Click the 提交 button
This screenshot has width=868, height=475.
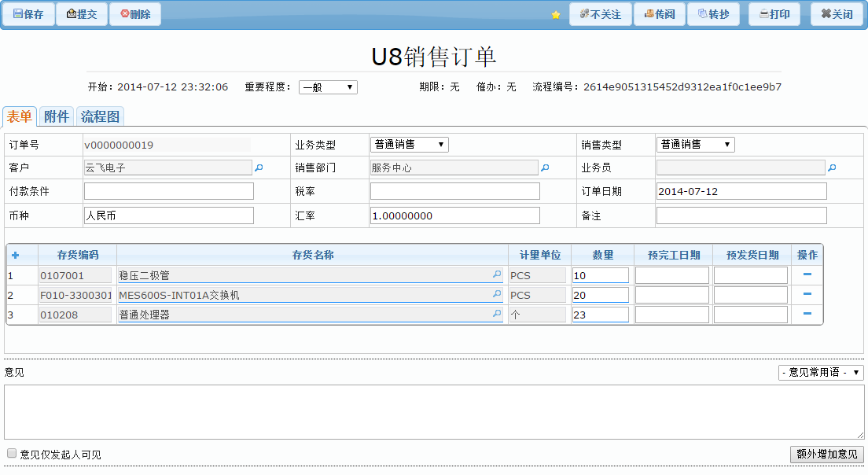pos(82,14)
